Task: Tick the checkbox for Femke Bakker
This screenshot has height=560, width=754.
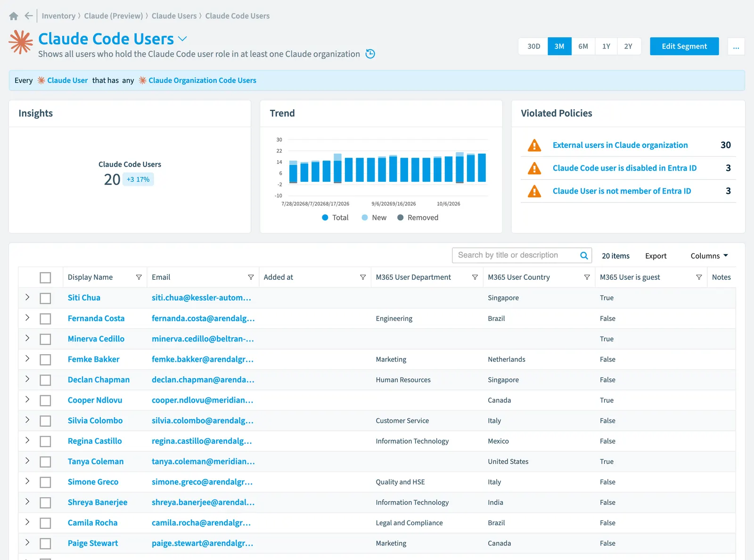Action: point(45,360)
